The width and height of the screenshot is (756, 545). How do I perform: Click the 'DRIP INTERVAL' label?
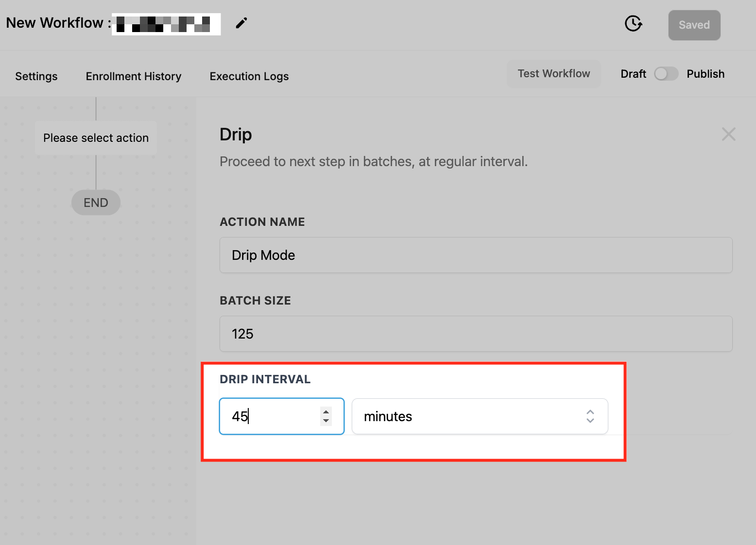[265, 379]
